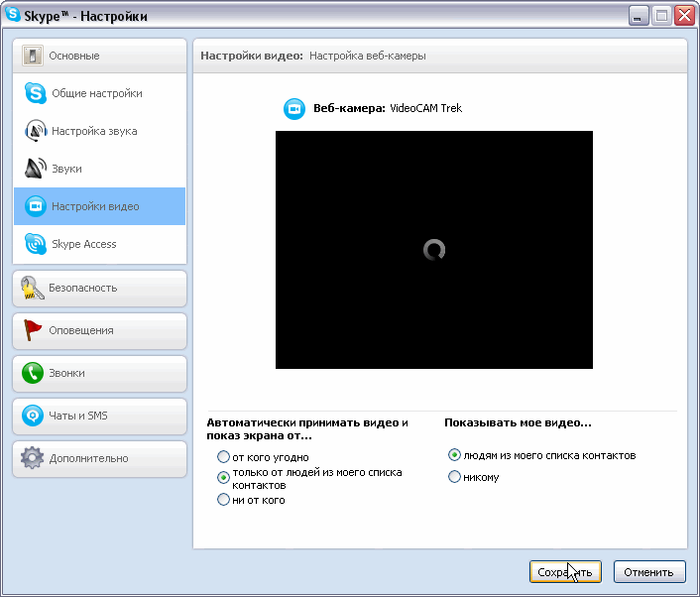Go to Настройка звука settings
Screen dimensions: 700x597
[x=99, y=131]
